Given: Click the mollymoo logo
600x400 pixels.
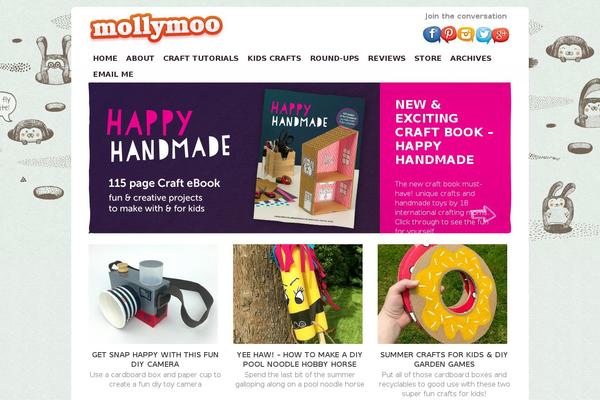Looking at the screenshot, I should click(156, 27).
